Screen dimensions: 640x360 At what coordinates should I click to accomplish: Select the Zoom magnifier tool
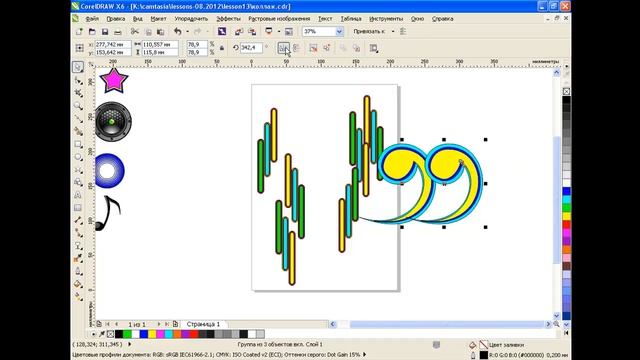pos(78,106)
